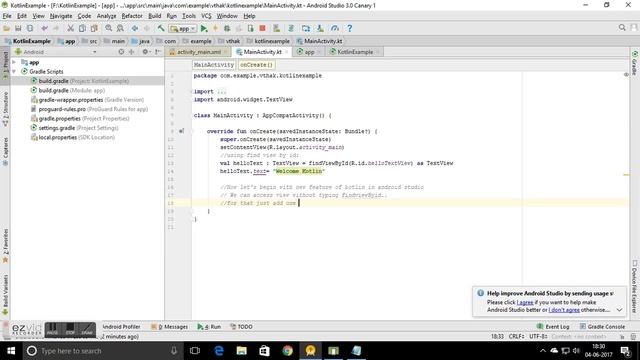Screen dimensions: 640x360
Task: Click the Cut scissors icon
Action: coord(71,28)
